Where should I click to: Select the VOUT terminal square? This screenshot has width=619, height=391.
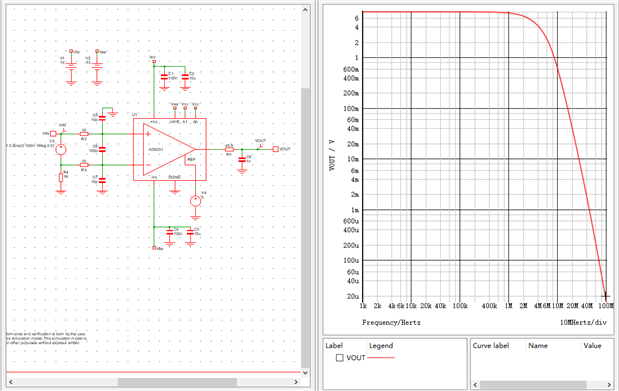pyautogui.click(x=276, y=149)
